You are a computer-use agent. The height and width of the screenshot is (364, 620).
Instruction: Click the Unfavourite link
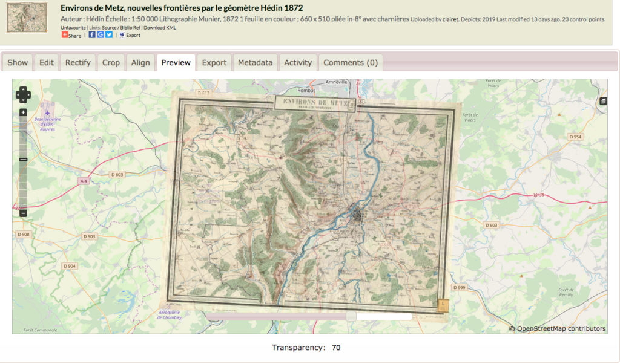coord(73,28)
